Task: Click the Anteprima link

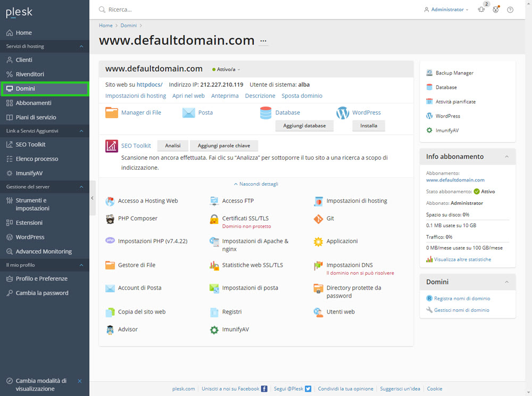Action: [225, 96]
